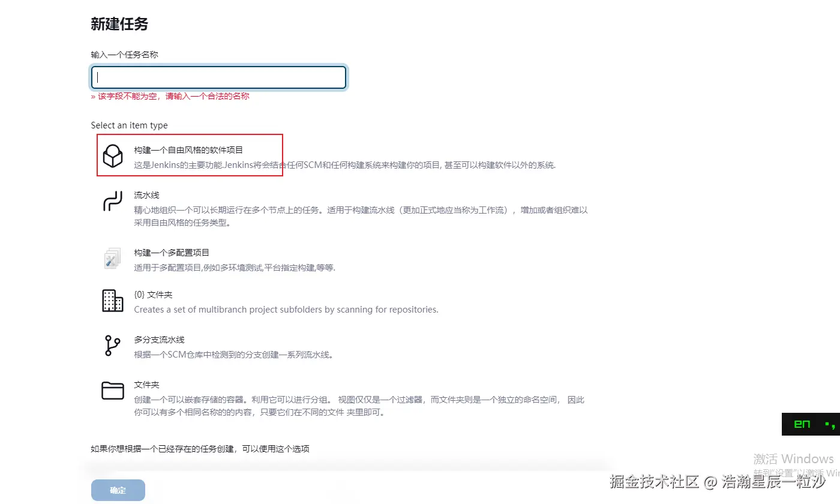Screen dimensions: 840x504
Task: Click the red error message 该字段不能为空
Action: 170,96
